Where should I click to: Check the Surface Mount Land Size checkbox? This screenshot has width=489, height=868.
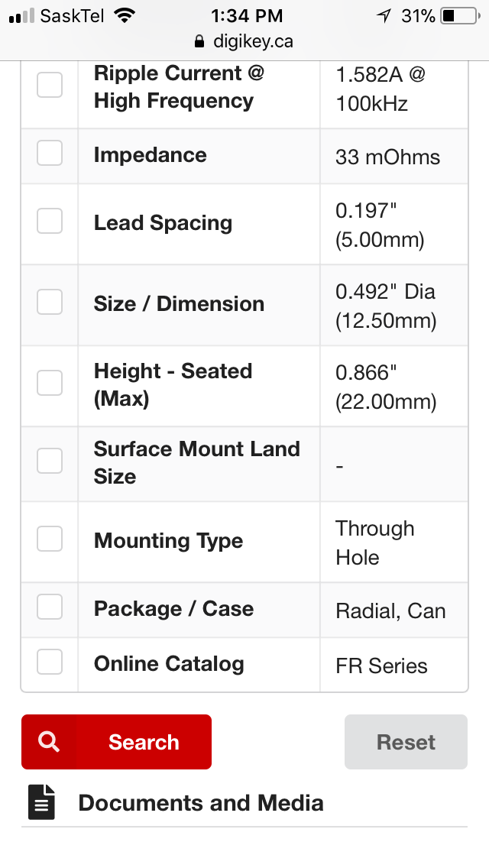tap(50, 461)
